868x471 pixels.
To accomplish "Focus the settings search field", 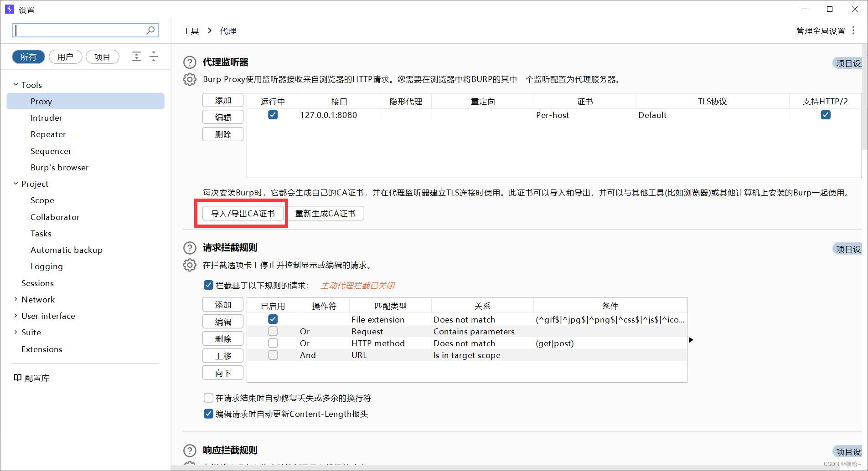I will (x=85, y=31).
